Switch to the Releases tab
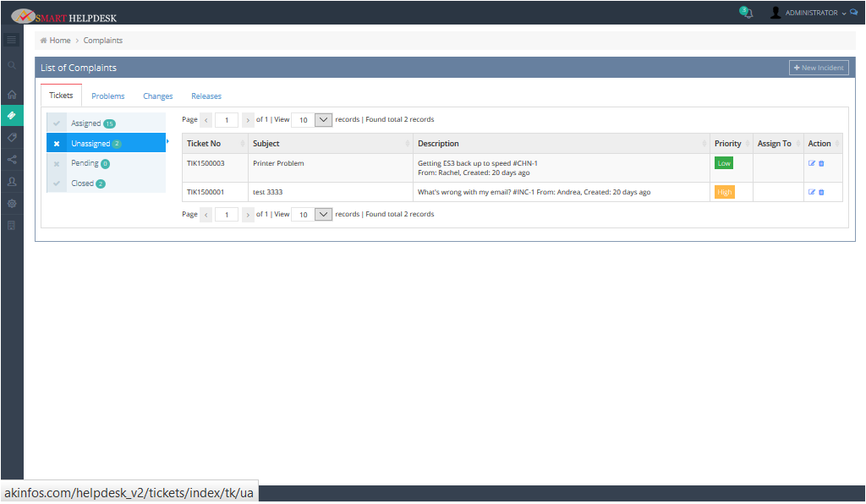The width and height of the screenshot is (866, 504). (x=206, y=96)
